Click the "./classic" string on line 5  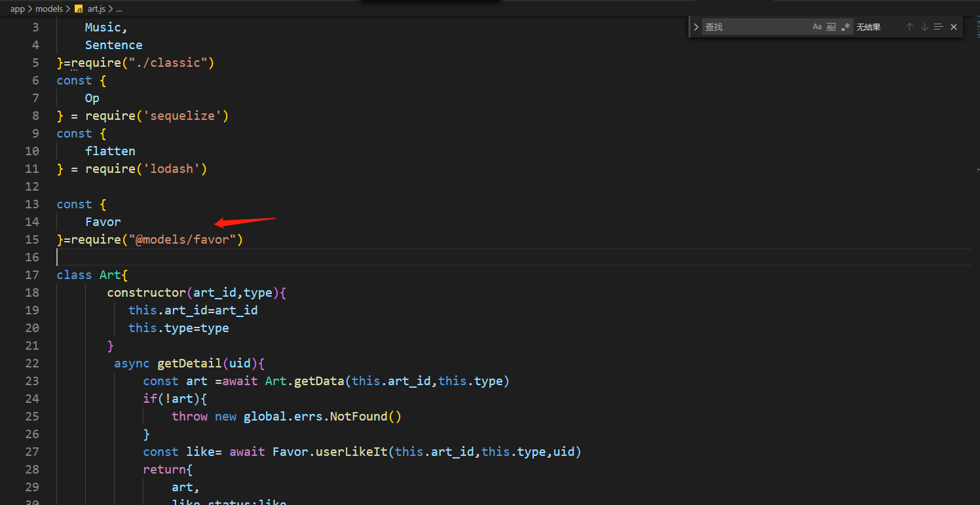pyautogui.click(x=168, y=62)
